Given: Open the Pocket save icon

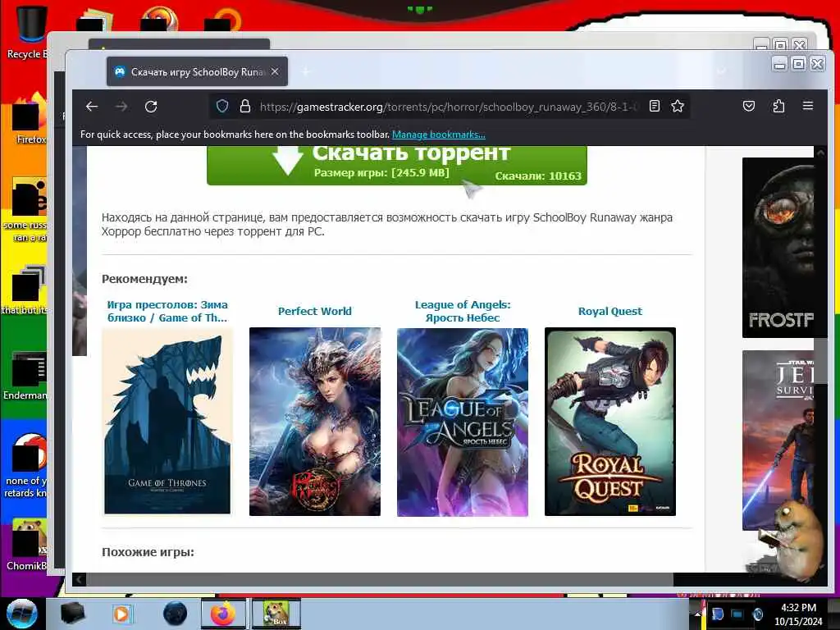Looking at the screenshot, I should (749, 106).
